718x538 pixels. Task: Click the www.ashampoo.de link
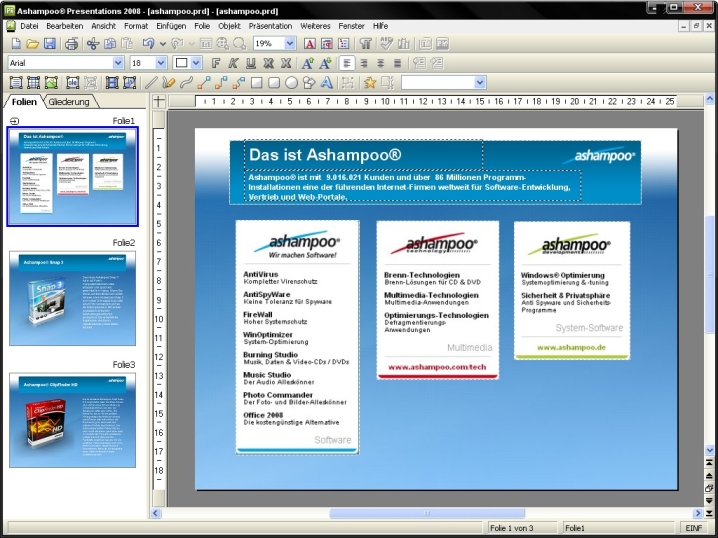coord(571,347)
